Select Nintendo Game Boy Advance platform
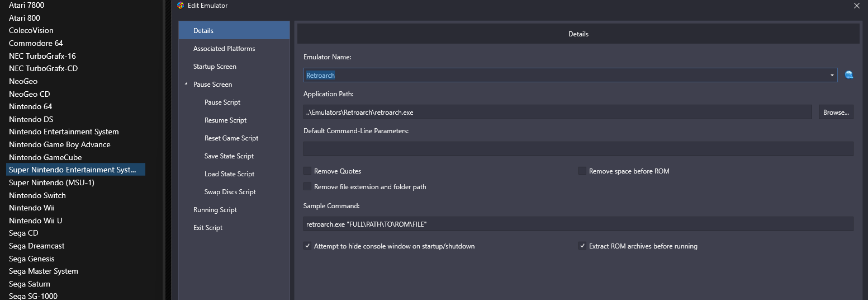Viewport: 868px width, 300px height. [60, 144]
